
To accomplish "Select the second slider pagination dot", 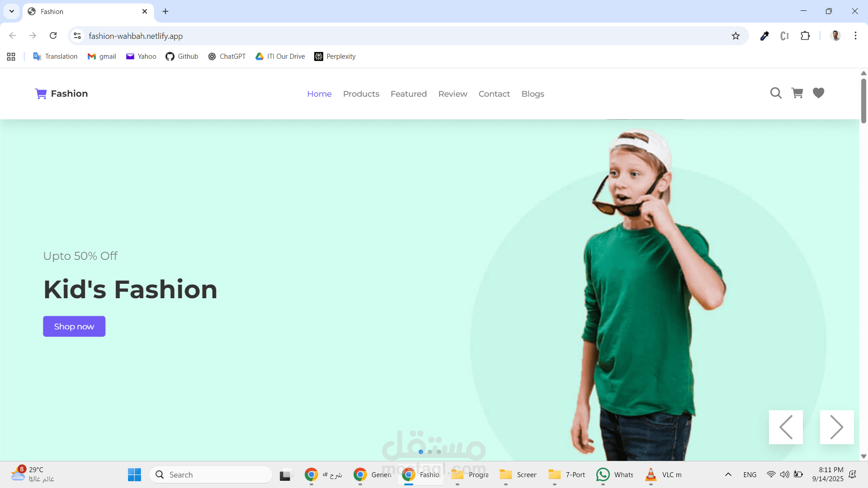I will coord(430,452).
